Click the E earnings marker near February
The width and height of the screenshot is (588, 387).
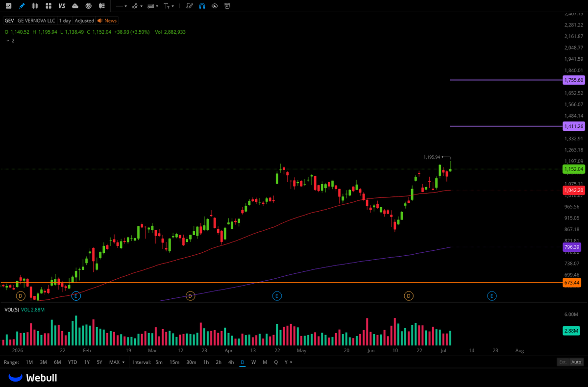click(x=75, y=296)
